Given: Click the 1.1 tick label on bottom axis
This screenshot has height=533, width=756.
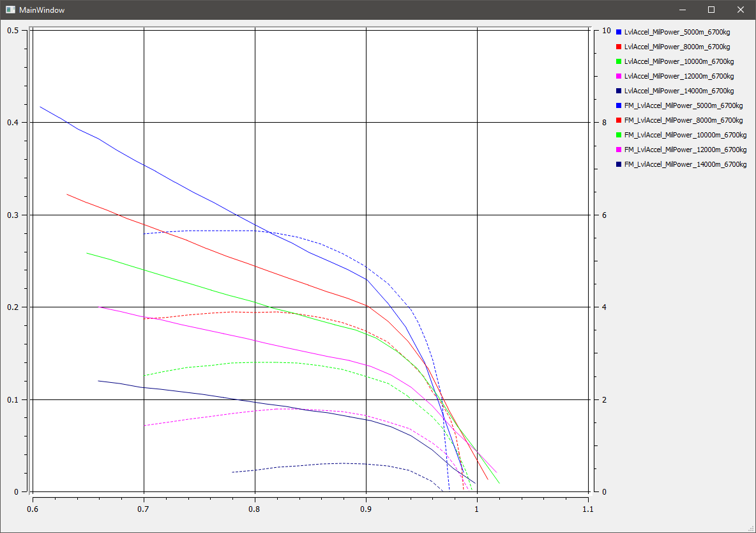Looking at the screenshot, I should (x=587, y=509).
